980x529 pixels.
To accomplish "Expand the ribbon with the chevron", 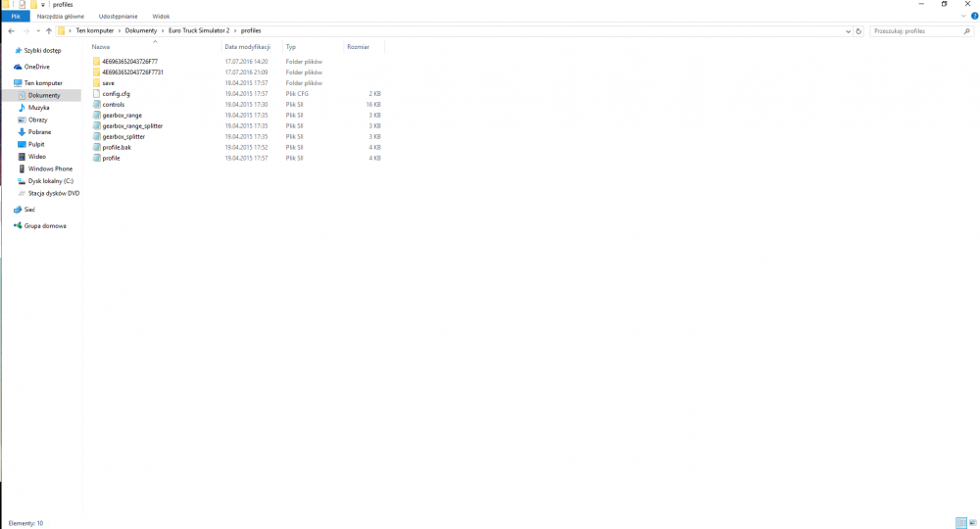I will pyautogui.click(x=963, y=17).
